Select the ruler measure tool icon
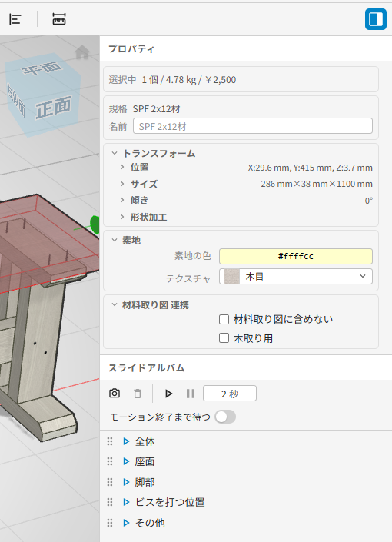The width and height of the screenshot is (392, 542). tap(59, 19)
